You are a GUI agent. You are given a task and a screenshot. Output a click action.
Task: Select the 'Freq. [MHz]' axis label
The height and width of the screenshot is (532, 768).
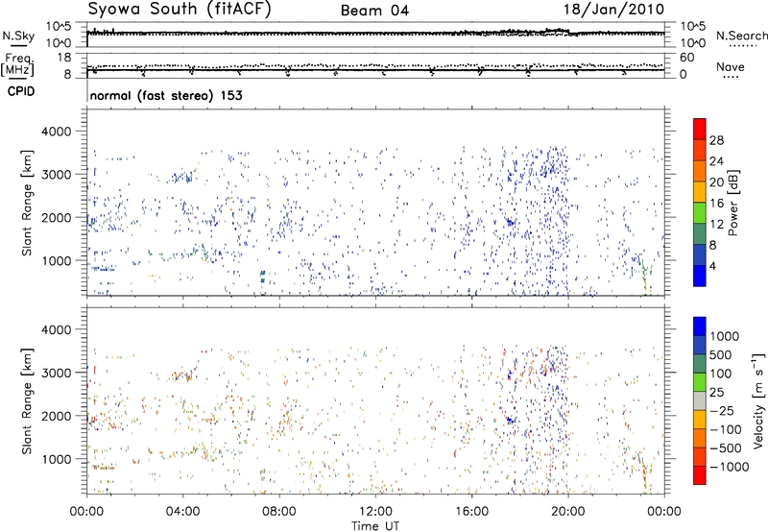pyautogui.click(x=18, y=65)
